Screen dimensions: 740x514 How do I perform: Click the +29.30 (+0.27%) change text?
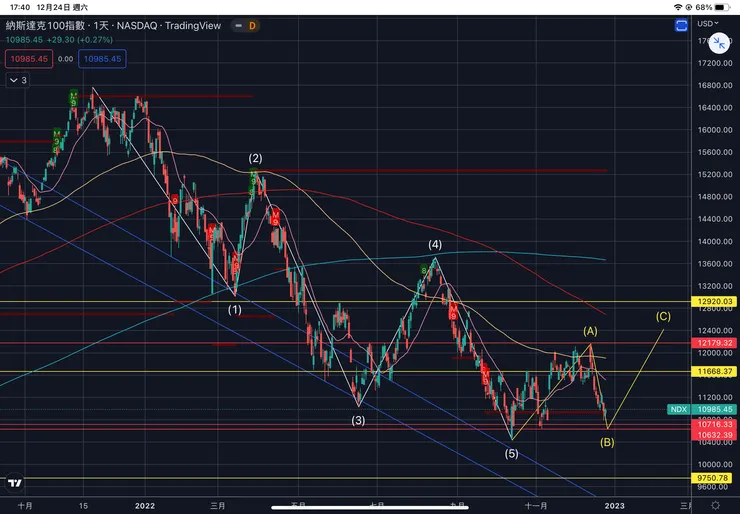tap(78, 40)
